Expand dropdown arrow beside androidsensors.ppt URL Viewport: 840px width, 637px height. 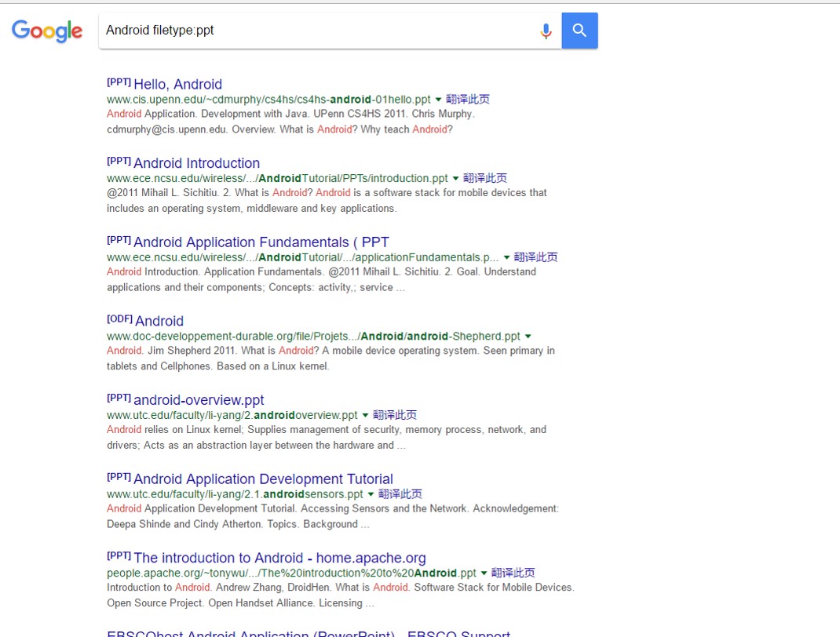(x=371, y=494)
